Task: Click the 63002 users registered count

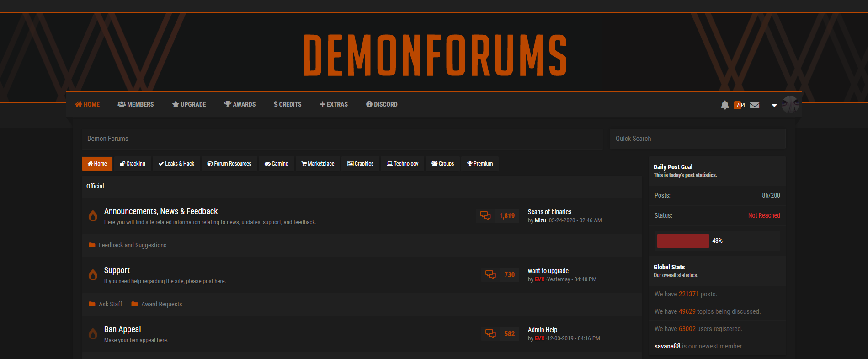Action: [687, 329]
